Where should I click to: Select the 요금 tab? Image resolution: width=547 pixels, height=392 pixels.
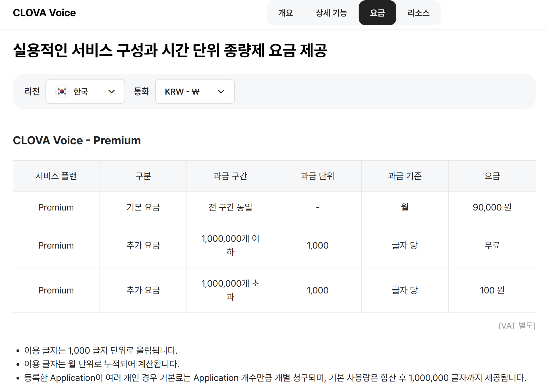click(377, 13)
